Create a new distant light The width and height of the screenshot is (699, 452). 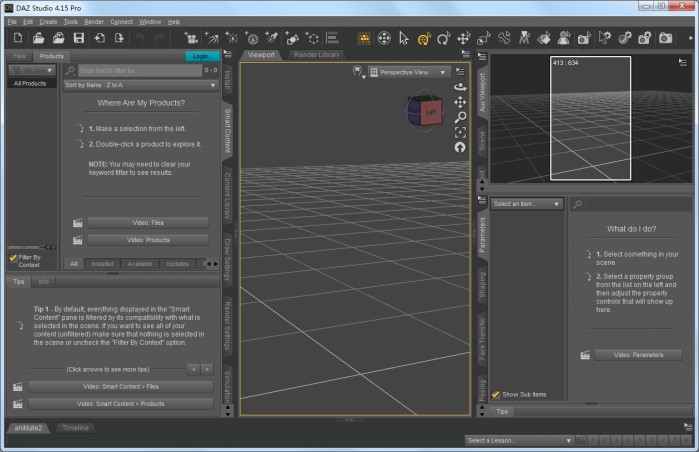tap(211, 38)
